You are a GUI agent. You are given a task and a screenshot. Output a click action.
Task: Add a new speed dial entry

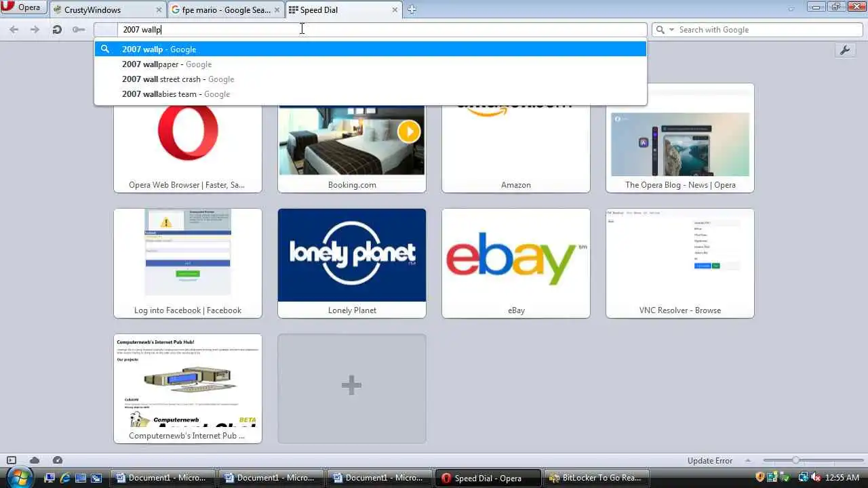coord(352,388)
